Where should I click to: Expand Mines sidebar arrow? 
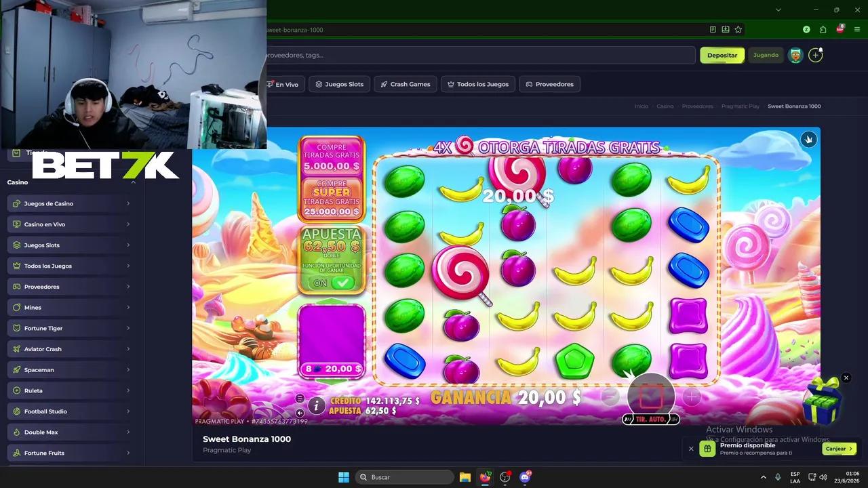tap(128, 308)
